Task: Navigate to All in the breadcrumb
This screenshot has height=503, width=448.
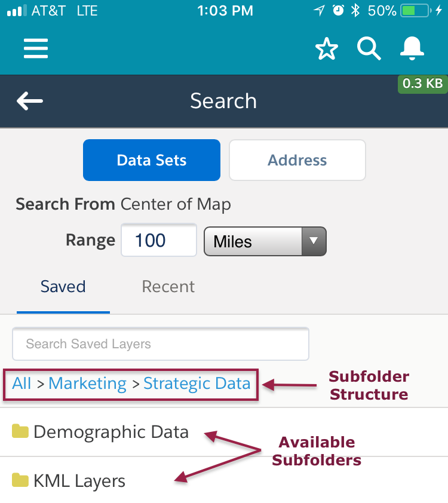Action: (22, 384)
